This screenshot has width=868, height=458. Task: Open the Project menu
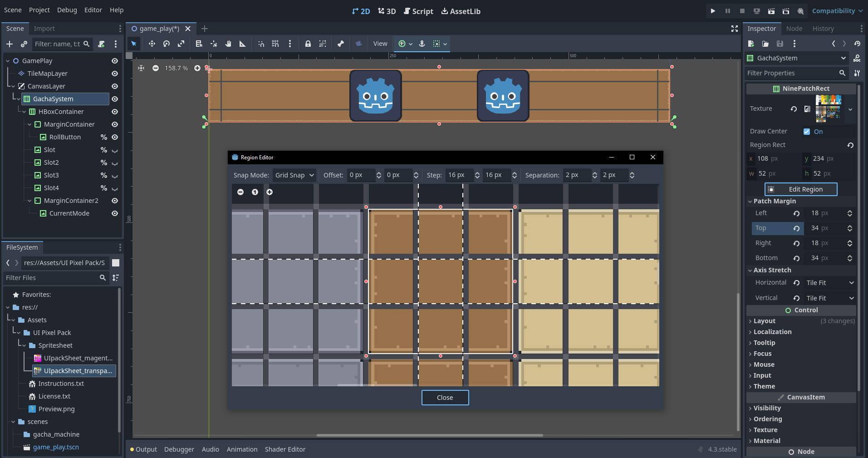coord(39,10)
